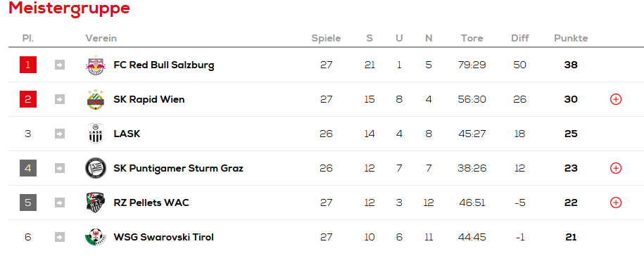Expand plus icon for Sturm Graz row
The height and width of the screenshot is (270, 644).
point(616,168)
